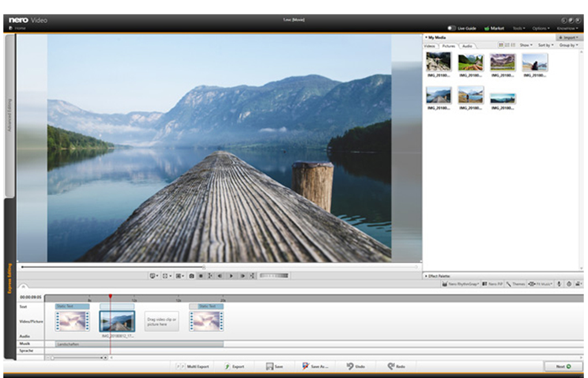The image size is (588, 378).
Task: Click Save As
Action: pos(315,366)
